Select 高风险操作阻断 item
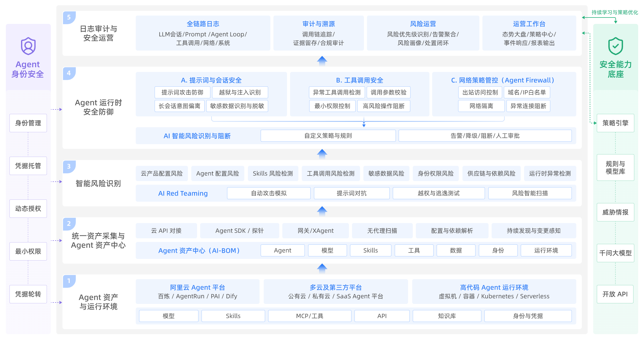Viewport: 644px width, 340px height. pyautogui.click(x=384, y=106)
